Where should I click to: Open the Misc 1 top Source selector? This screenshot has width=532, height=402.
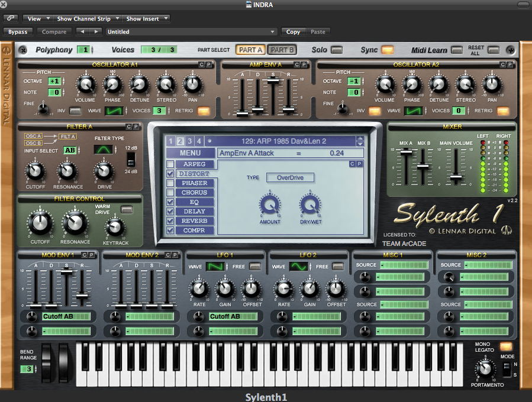click(404, 265)
